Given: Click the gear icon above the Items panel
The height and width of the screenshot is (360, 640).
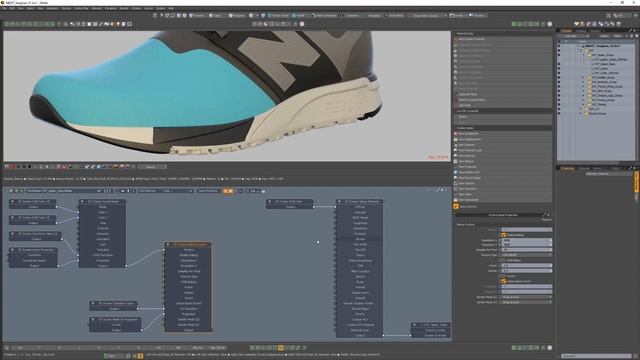Looking at the screenshot, I should [x=549, y=24].
